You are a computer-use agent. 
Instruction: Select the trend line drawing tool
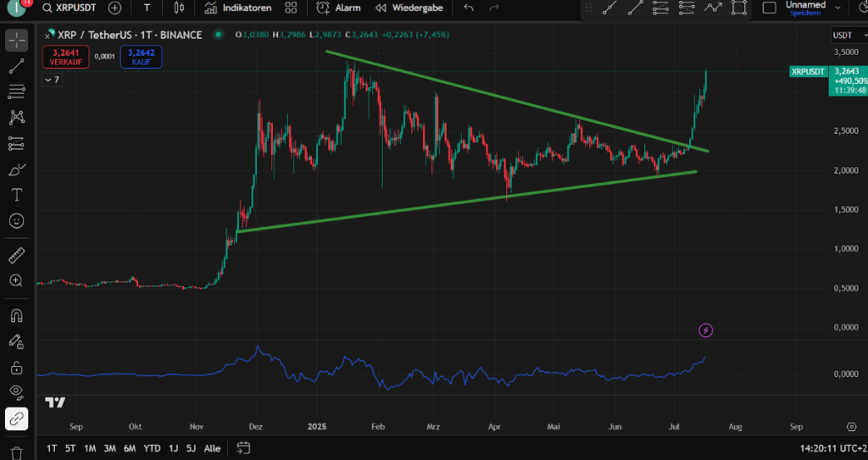click(x=16, y=66)
